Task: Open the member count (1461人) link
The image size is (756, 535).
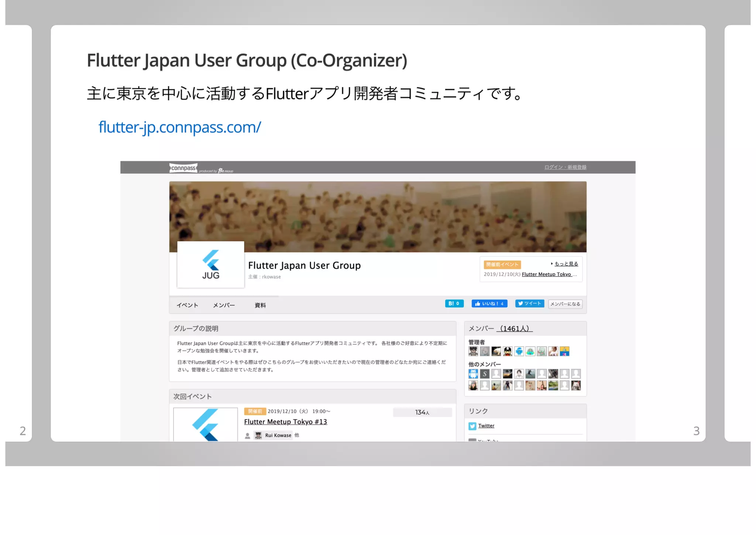Action: point(515,328)
